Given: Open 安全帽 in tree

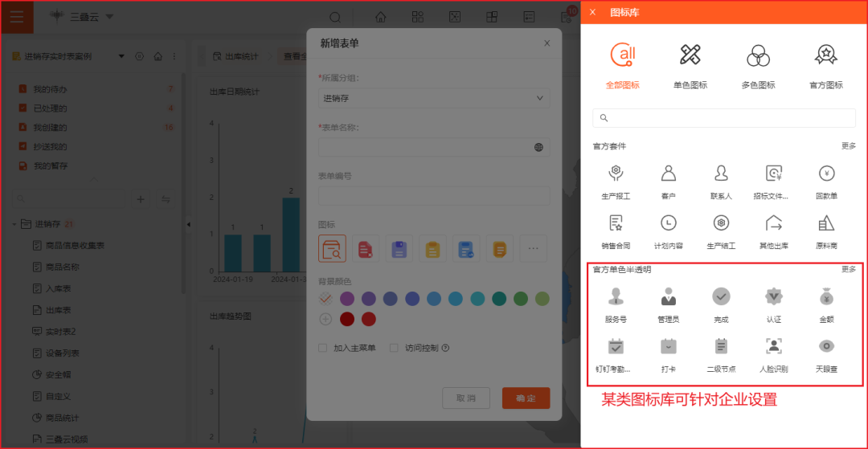Looking at the screenshot, I should click(x=59, y=375).
